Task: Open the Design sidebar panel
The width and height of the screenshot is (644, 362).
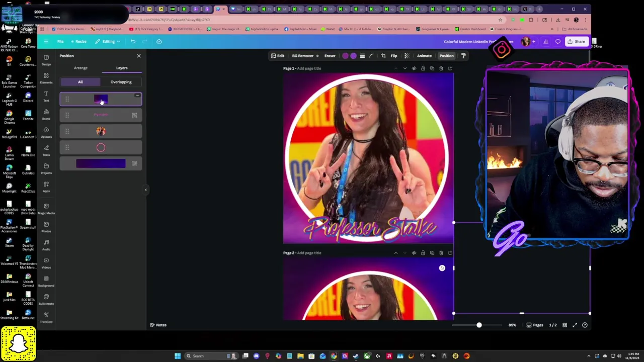Action: click(x=46, y=60)
